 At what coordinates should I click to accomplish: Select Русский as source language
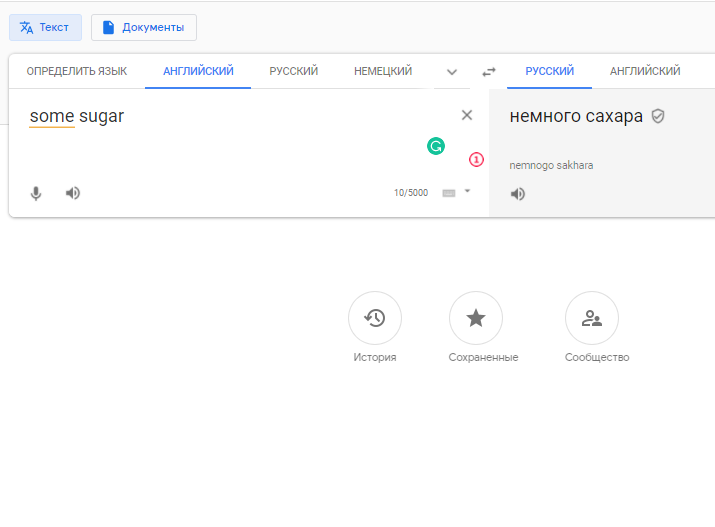pyautogui.click(x=294, y=71)
